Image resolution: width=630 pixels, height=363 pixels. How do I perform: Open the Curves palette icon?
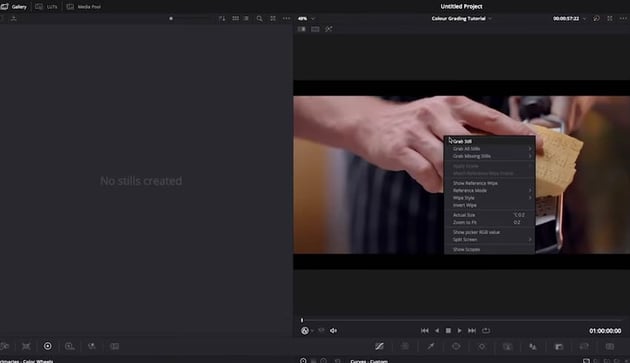coord(379,346)
